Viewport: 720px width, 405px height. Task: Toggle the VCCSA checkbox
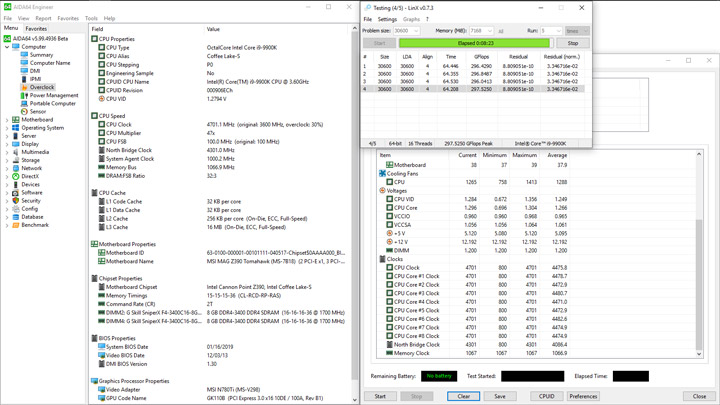click(x=389, y=225)
